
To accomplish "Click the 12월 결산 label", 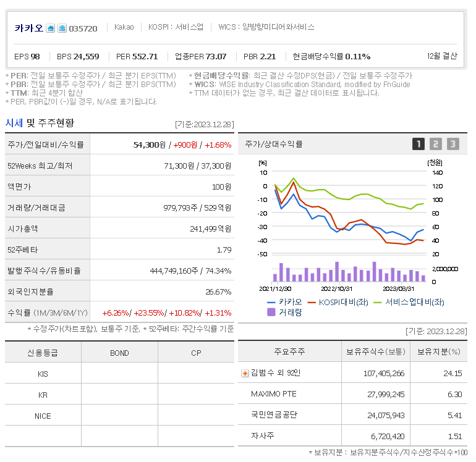I will (x=442, y=56).
